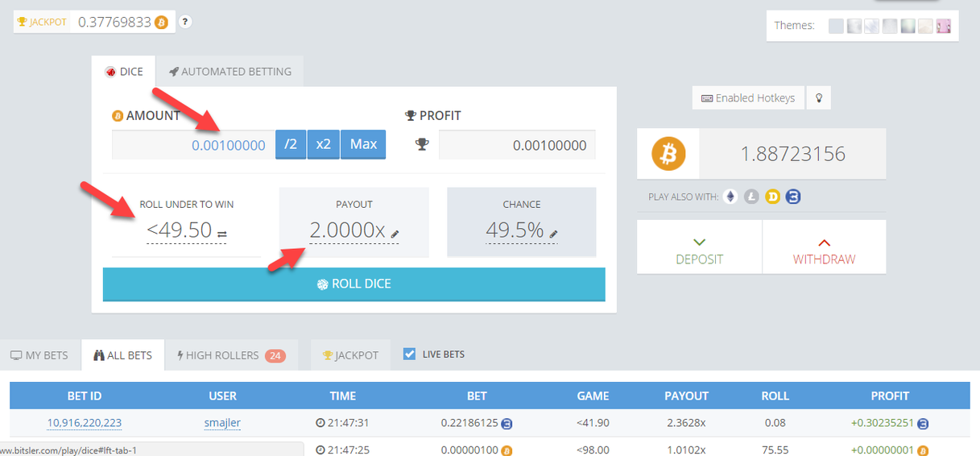Click the USER column header

(x=222, y=396)
